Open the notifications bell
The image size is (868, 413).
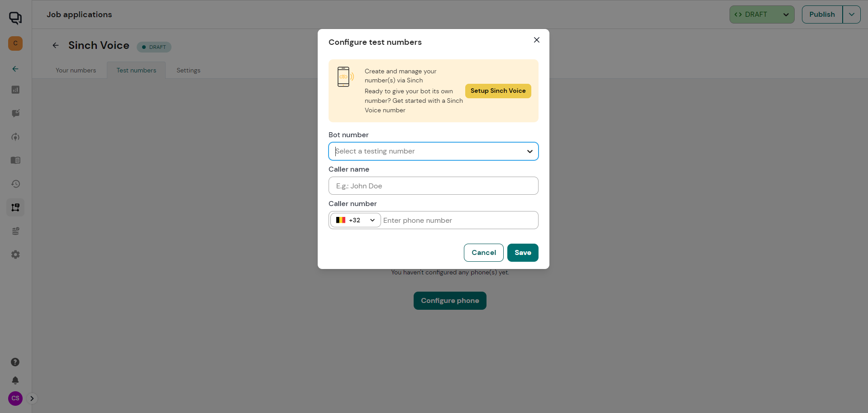[x=15, y=380]
